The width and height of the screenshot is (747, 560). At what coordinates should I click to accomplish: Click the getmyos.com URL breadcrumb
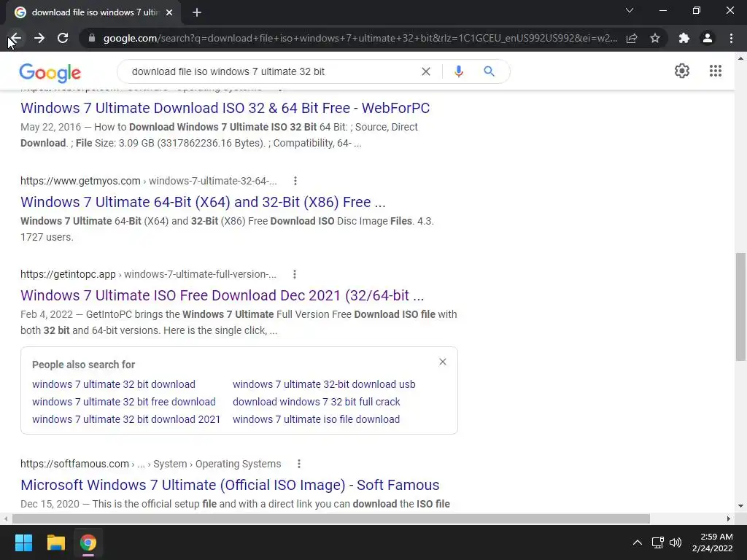click(x=149, y=181)
